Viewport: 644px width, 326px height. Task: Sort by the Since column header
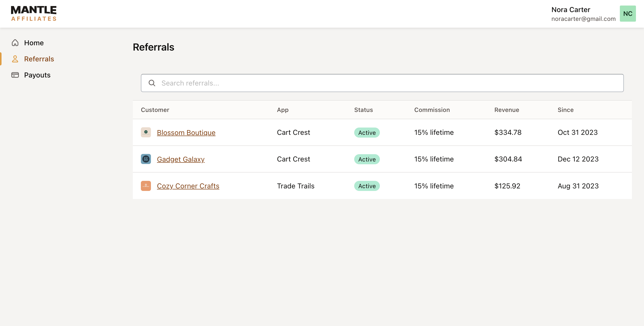click(565, 110)
